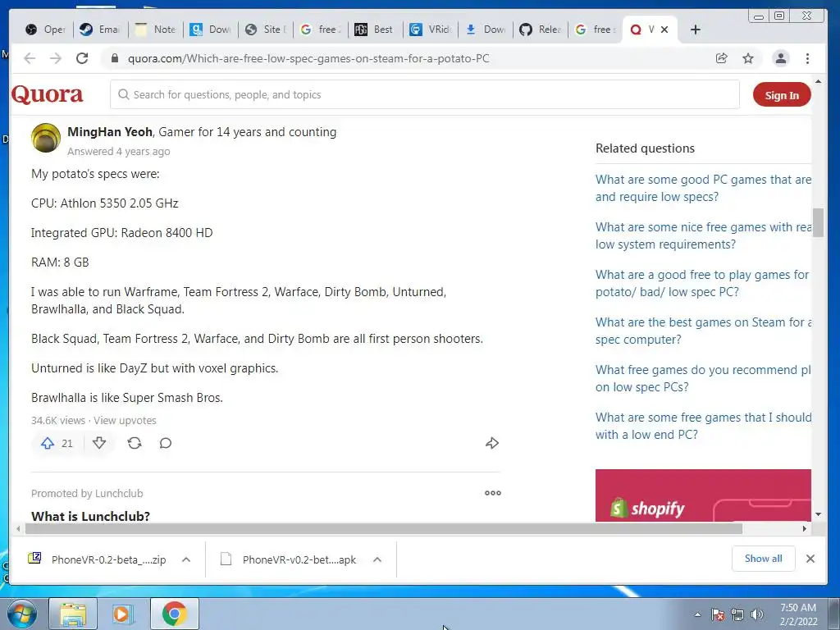Image resolution: width=840 pixels, height=630 pixels.
Task: Open Chrome's three-dot menu
Action: pos(807,58)
